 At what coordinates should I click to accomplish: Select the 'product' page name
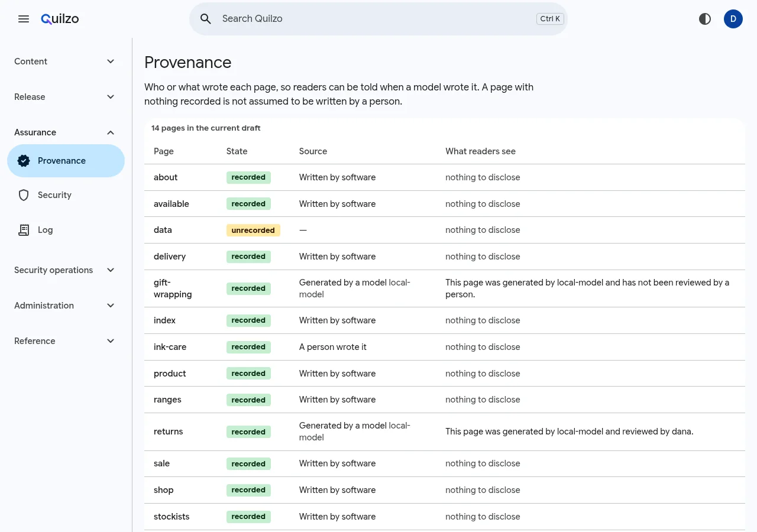(170, 374)
